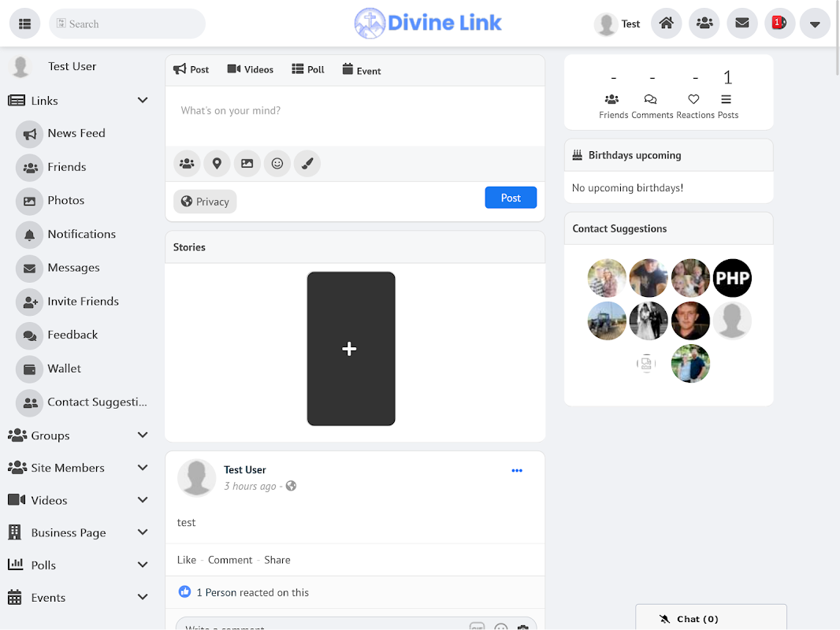
Task: Add location pin in composer
Action: 217,163
